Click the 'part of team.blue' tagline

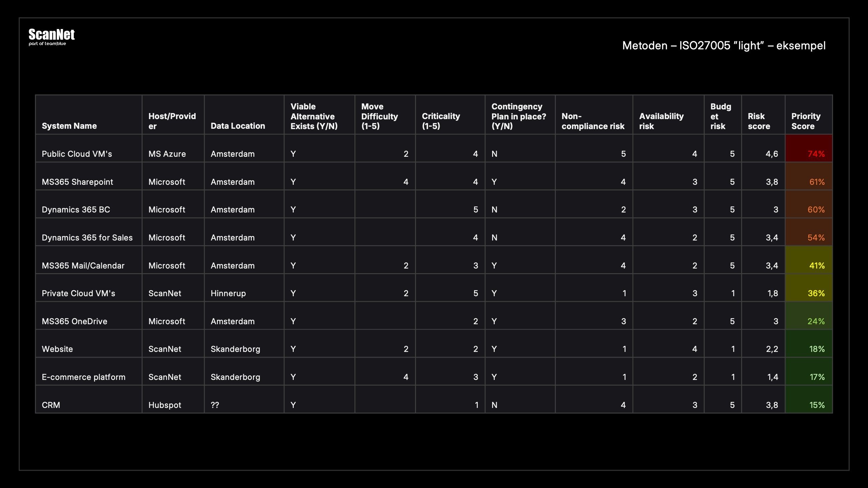coord(47,43)
